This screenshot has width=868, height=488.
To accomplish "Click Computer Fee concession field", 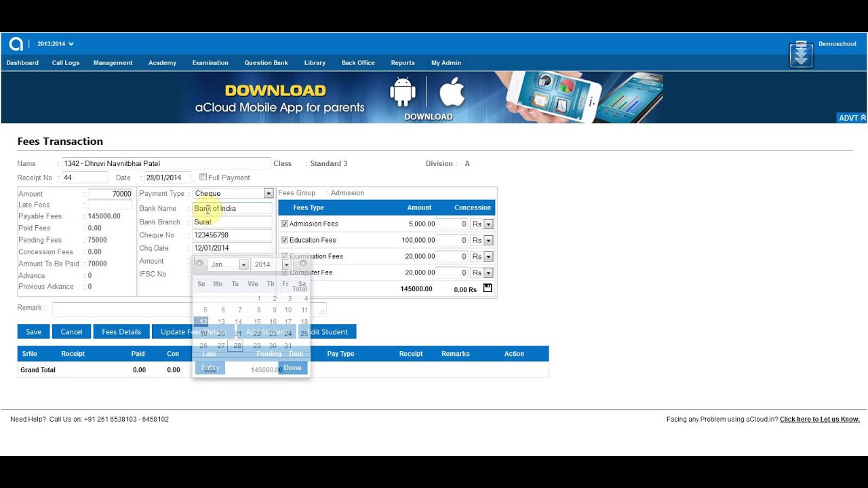I will [452, 272].
